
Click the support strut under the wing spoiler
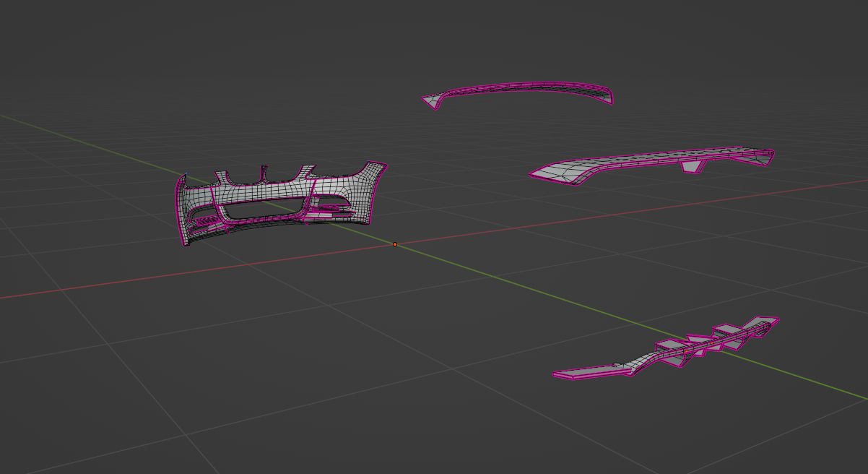pyautogui.click(x=693, y=166)
